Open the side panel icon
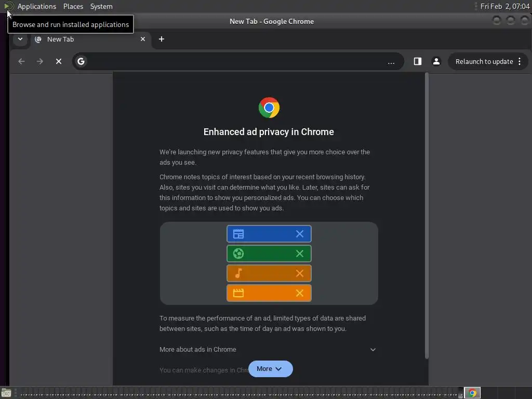The width and height of the screenshot is (532, 399). click(417, 61)
